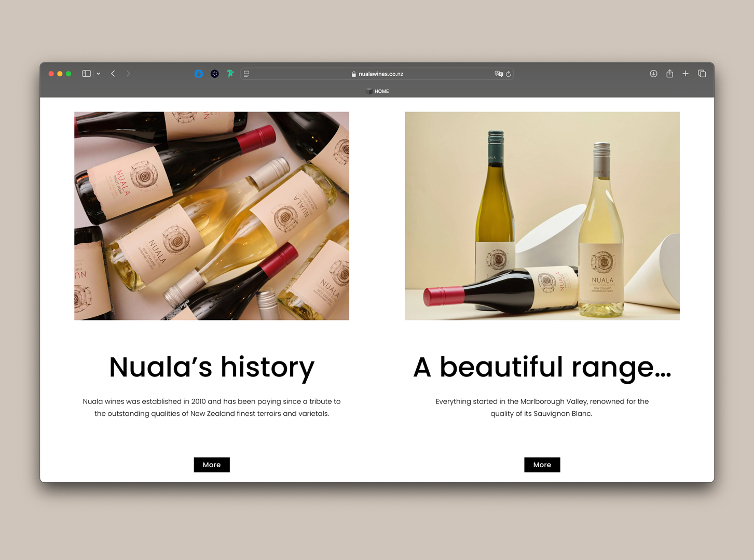Expand the tab group dropdown arrow

[x=98, y=74]
